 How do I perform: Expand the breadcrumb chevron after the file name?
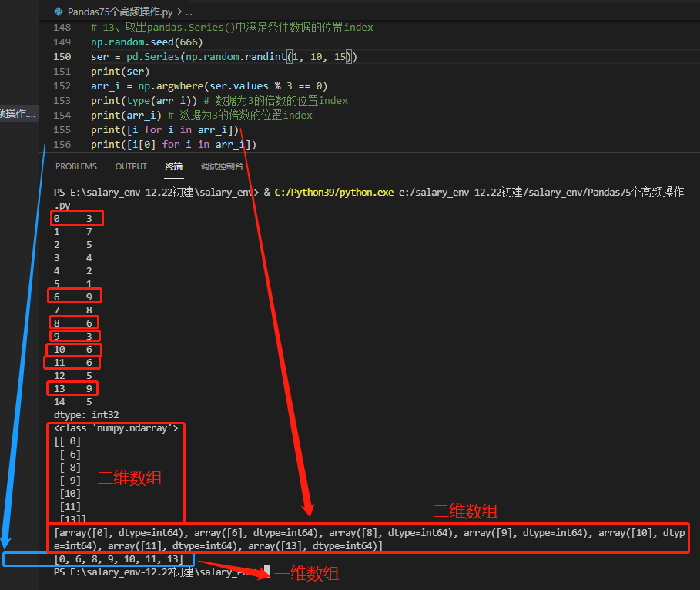click(179, 12)
